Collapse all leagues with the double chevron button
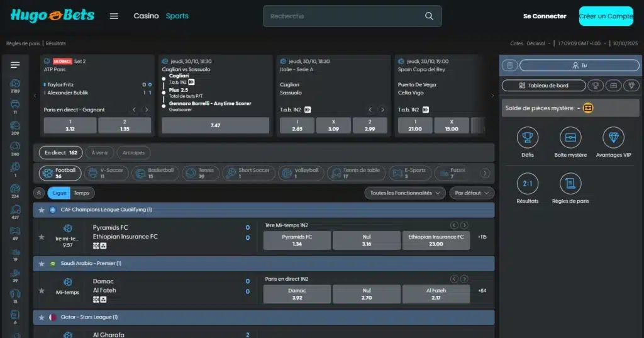This screenshot has width=644, height=338. point(38,193)
